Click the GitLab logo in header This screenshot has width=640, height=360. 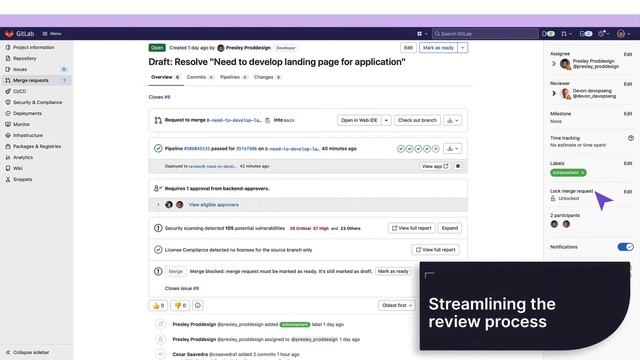click(19, 34)
